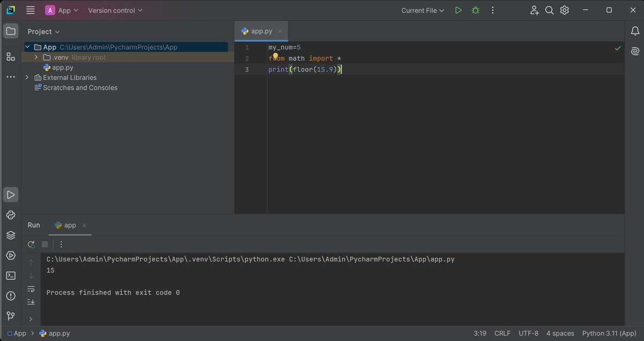Image resolution: width=644 pixels, height=341 pixels.
Task: Open the Project view mode dropdown
Action: [43, 32]
